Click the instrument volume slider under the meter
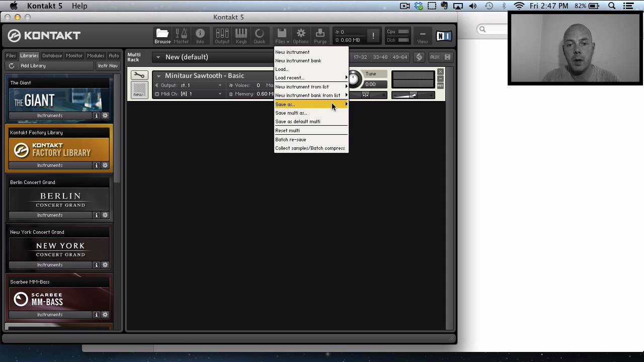Screen dimensions: 644x362 coord(413,95)
